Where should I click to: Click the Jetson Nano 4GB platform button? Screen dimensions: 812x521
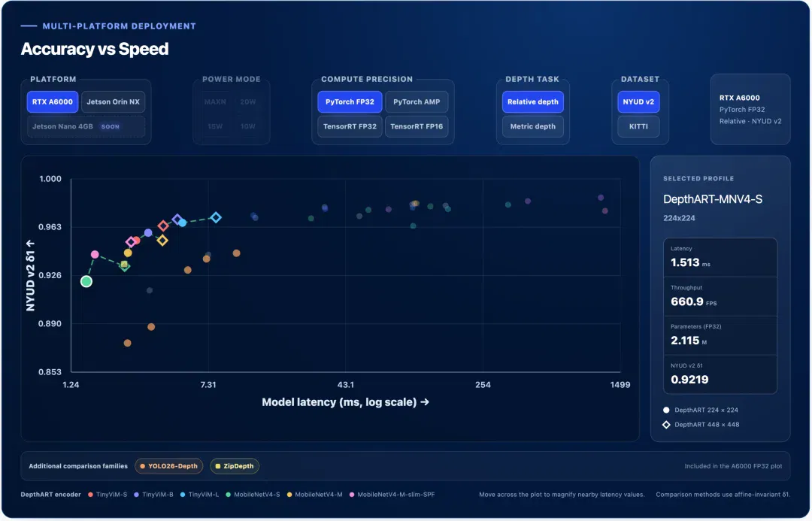(86, 126)
